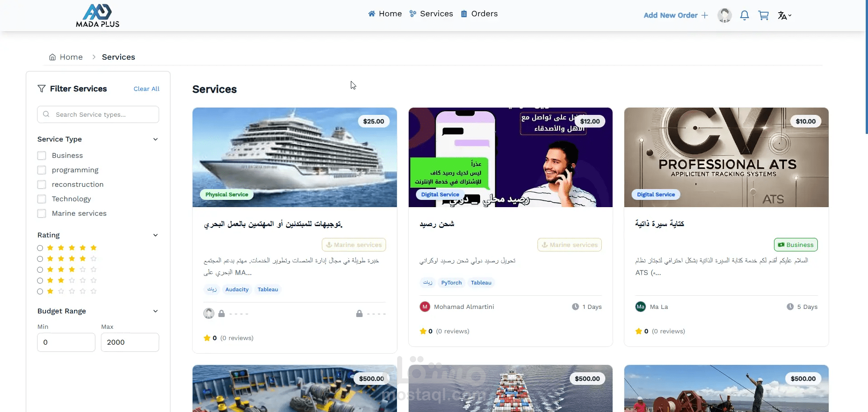Click the plus icon beside Add New Order

pyautogui.click(x=705, y=15)
